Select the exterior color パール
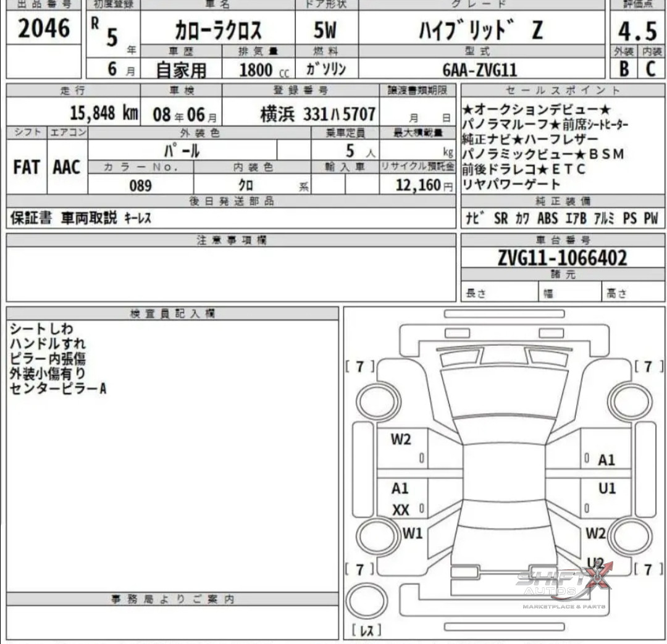667x644 pixels. pos(182,151)
